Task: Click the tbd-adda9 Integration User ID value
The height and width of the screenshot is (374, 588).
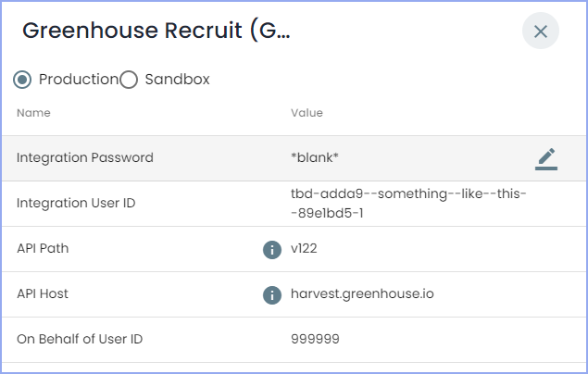Action: tap(408, 204)
